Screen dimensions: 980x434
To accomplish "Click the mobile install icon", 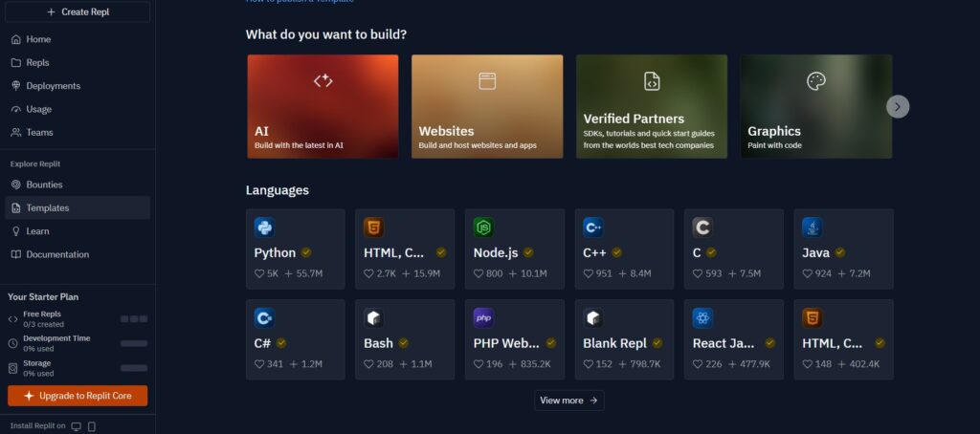I will coord(91,426).
